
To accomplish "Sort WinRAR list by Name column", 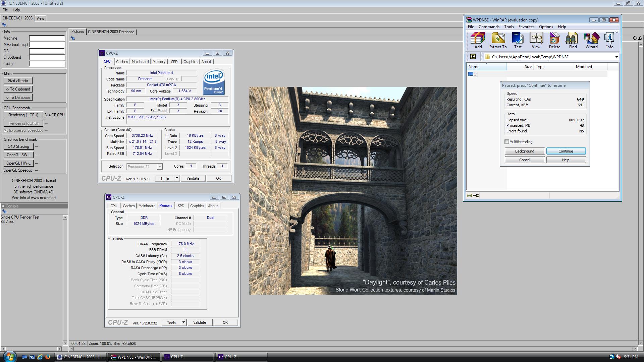I will [486, 67].
